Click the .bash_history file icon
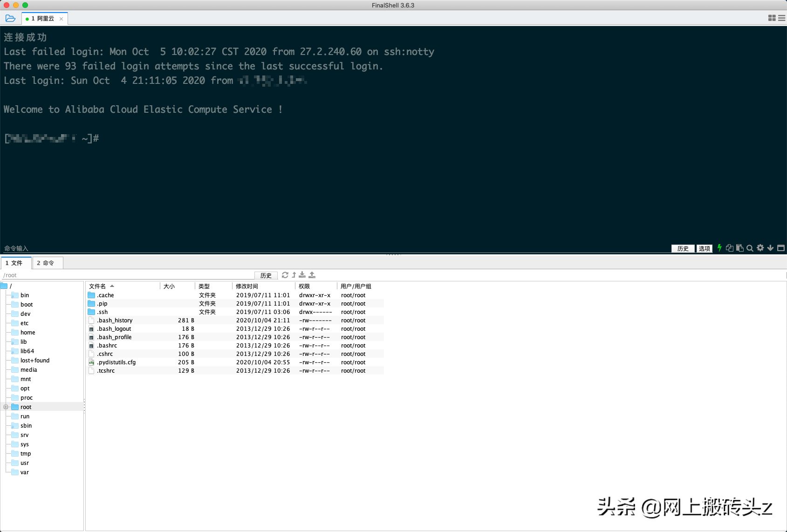The height and width of the screenshot is (532, 787). coord(91,320)
